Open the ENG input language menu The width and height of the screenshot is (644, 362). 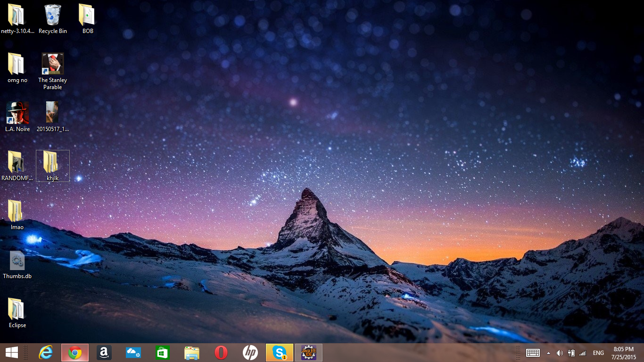[x=598, y=353]
